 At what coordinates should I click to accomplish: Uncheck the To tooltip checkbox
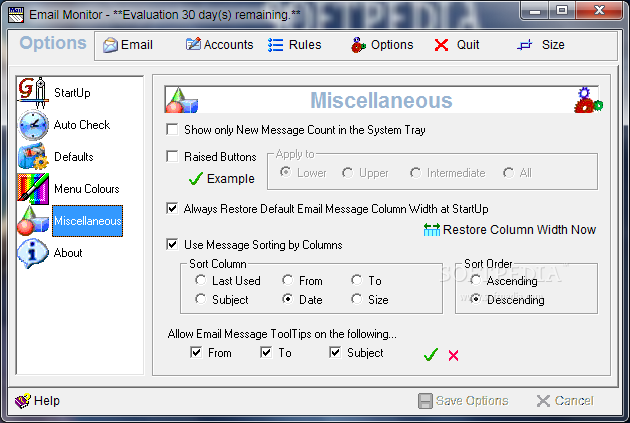click(x=266, y=353)
